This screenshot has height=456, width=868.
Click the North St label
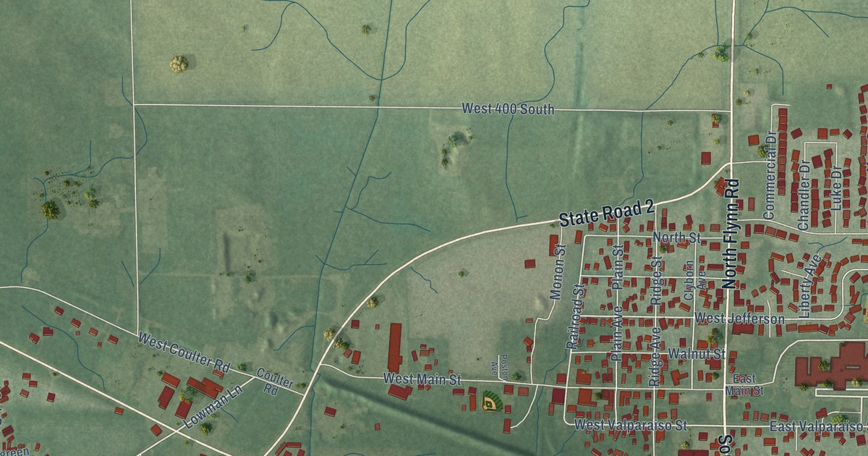pos(676,237)
